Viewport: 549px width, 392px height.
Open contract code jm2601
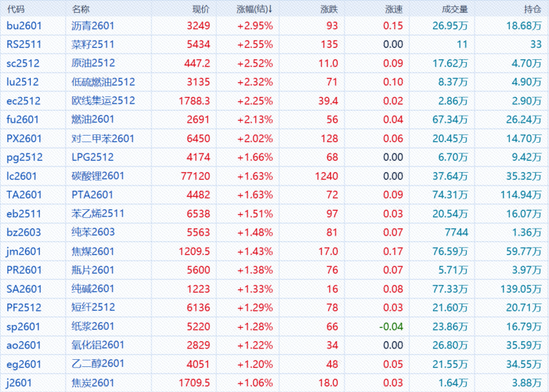click(24, 251)
